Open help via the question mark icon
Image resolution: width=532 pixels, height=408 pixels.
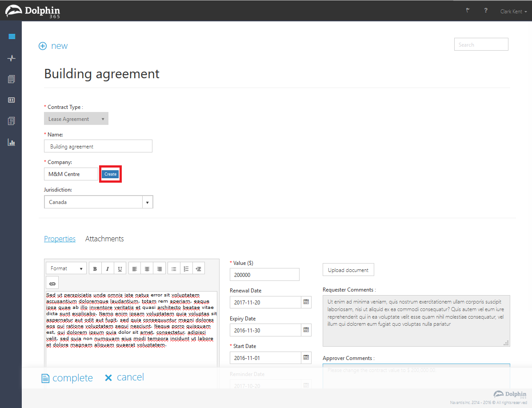486,11
